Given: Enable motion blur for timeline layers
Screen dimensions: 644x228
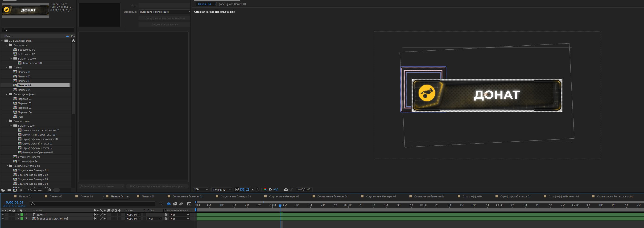Looking at the screenshot, I should [181, 204].
